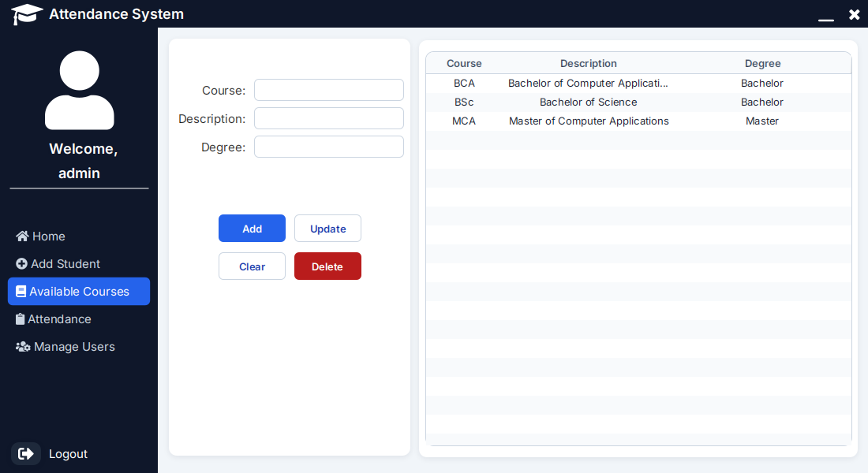
Task: Click the Add button
Action: (252, 229)
